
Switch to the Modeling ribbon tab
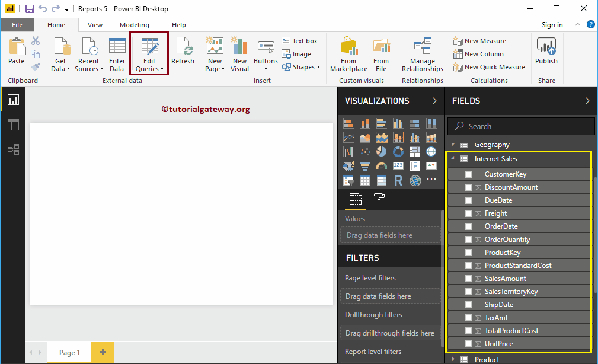click(x=135, y=25)
